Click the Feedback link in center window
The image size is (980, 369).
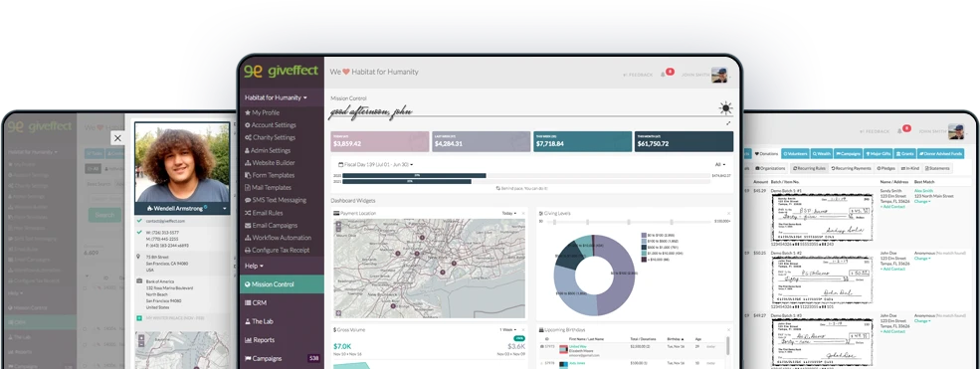(x=638, y=75)
